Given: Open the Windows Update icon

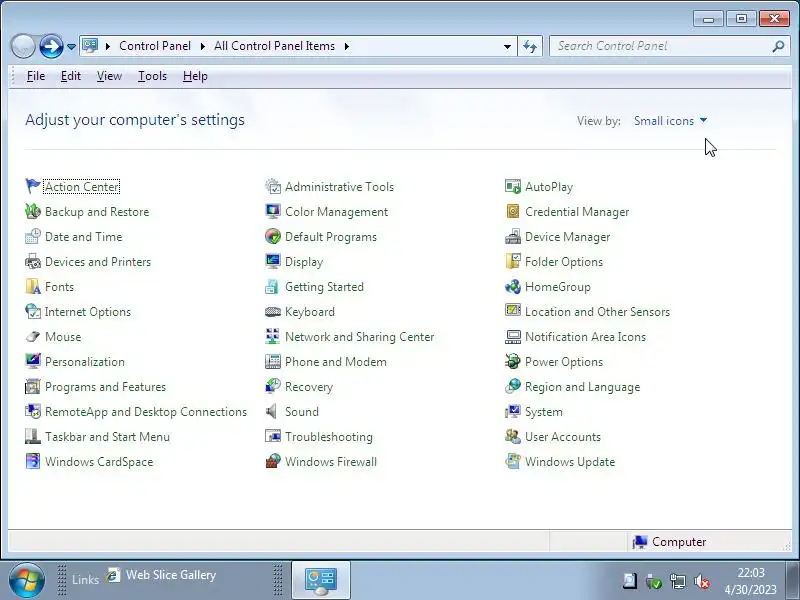Looking at the screenshot, I should [513, 461].
